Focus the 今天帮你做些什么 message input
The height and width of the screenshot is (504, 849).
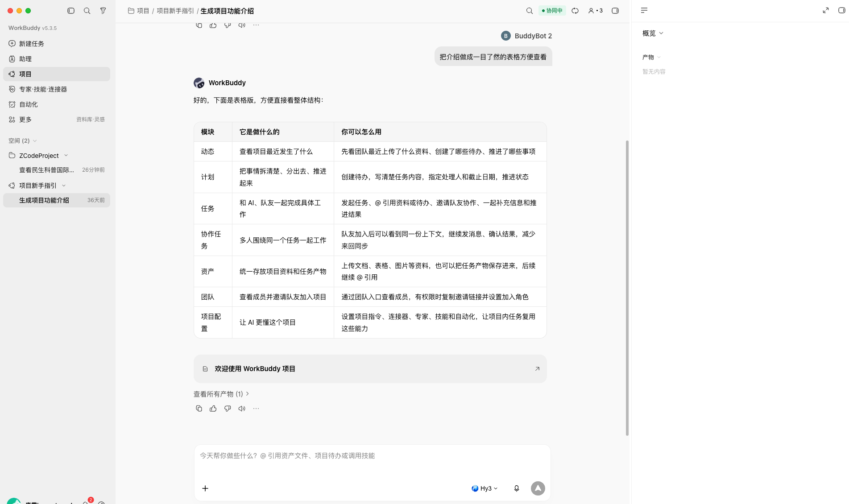[x=372, y=456]
